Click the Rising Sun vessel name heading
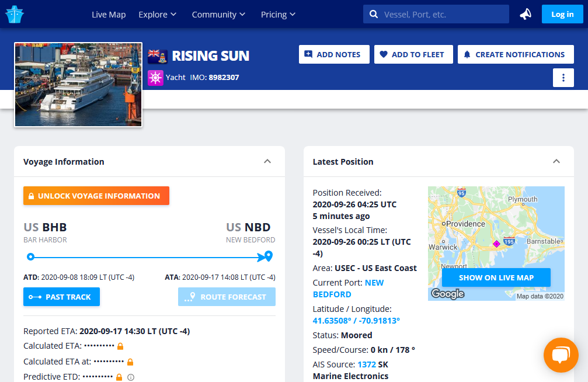The width and height of the screenshot is (588, 382). (211, 56)
